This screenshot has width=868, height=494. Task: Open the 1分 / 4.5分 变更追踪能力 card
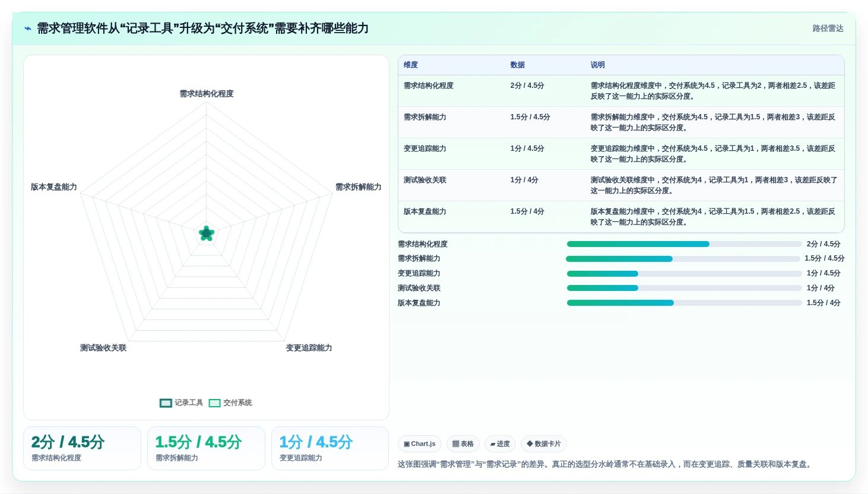tap(330, 448)
